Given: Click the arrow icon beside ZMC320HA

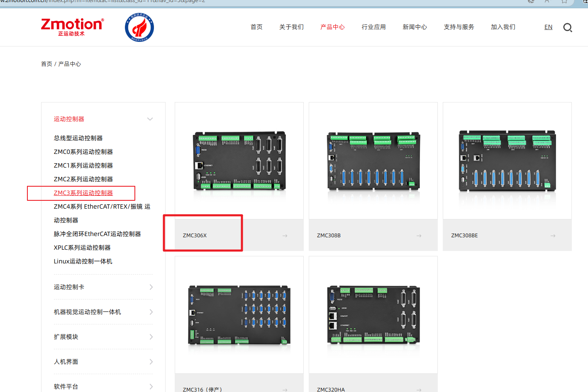Looking at the screenshot, I should click(419, 390).
